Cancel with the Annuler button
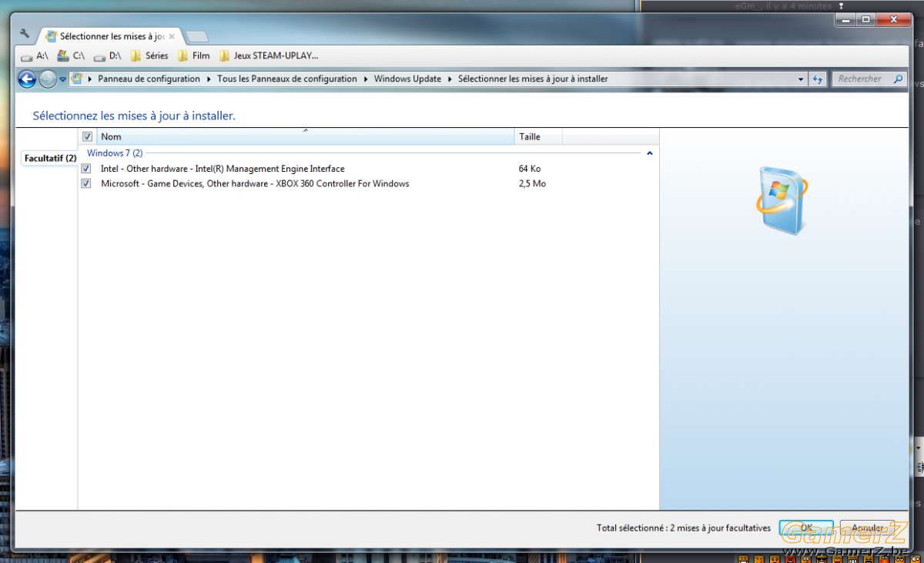Screen dimensions: 924x563 coord(867,528)
